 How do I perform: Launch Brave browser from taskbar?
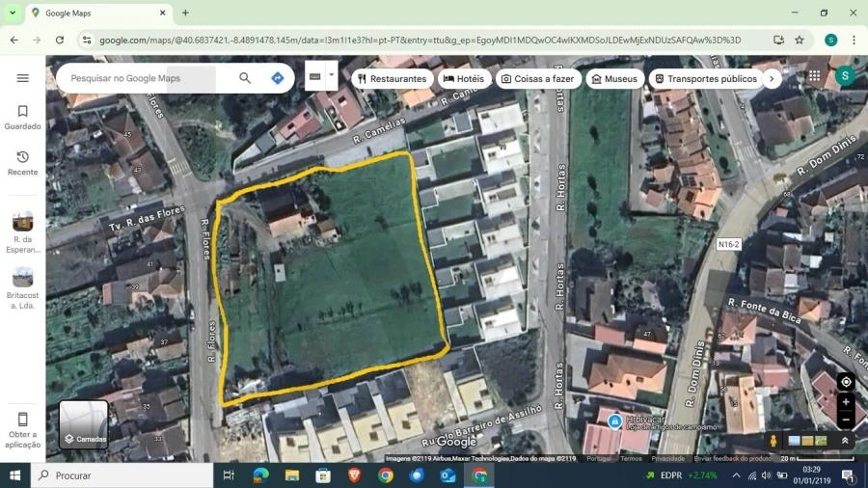click(355, 475)
